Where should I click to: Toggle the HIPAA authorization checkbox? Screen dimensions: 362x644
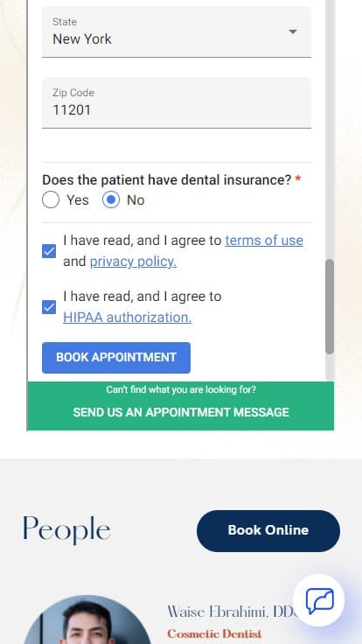(49, 307)
